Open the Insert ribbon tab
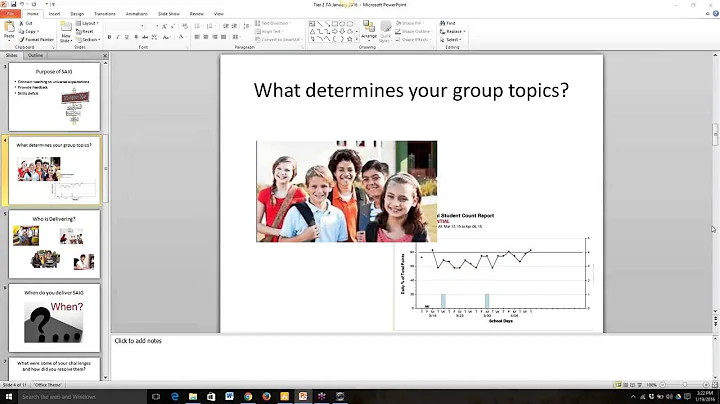This screenshot has height=404, width=720. (x=54, y=14)
